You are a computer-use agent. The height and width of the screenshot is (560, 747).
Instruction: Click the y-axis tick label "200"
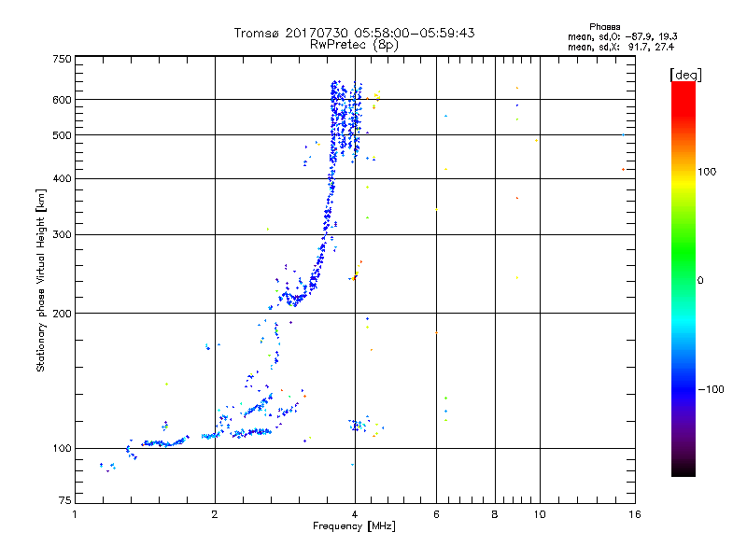[x=62, y=314]
